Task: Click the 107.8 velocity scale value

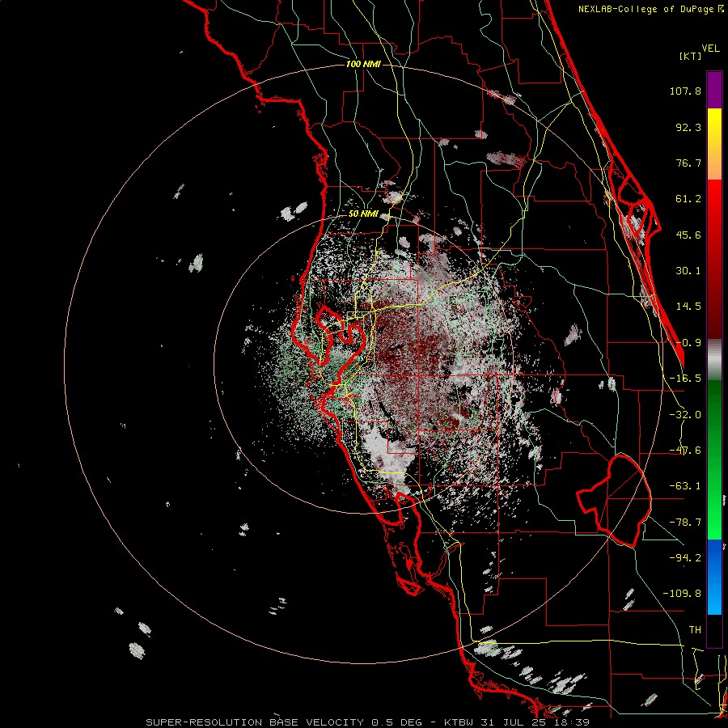Action: pyautogui.click(x=685, y=91)
